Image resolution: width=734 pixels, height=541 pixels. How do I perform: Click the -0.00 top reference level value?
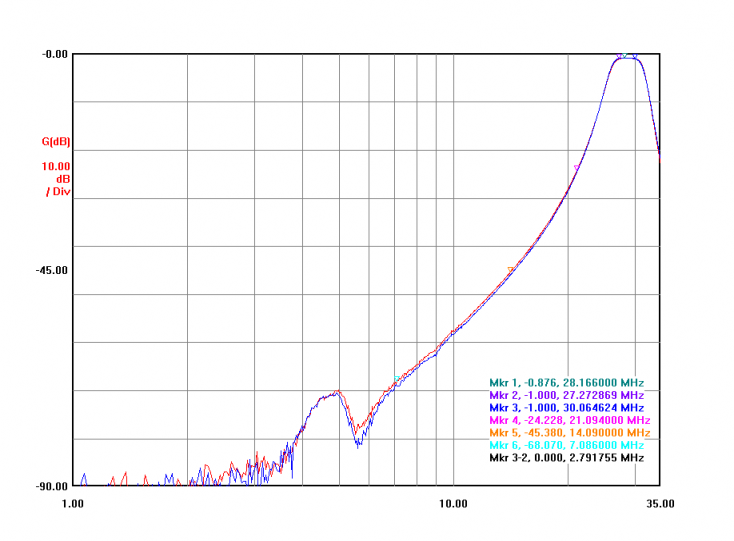point(53,54)
